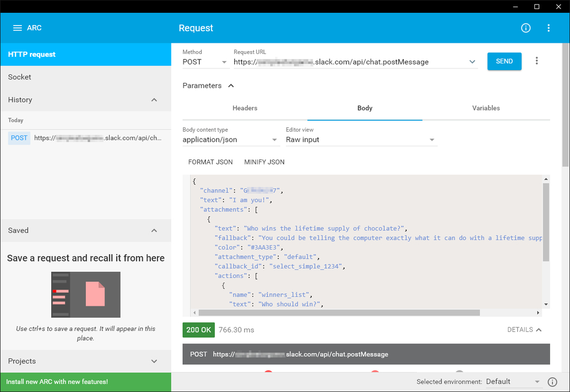570x392 pixels.
Task: Click the editor scroll left arrow
Action: [195, 312]
